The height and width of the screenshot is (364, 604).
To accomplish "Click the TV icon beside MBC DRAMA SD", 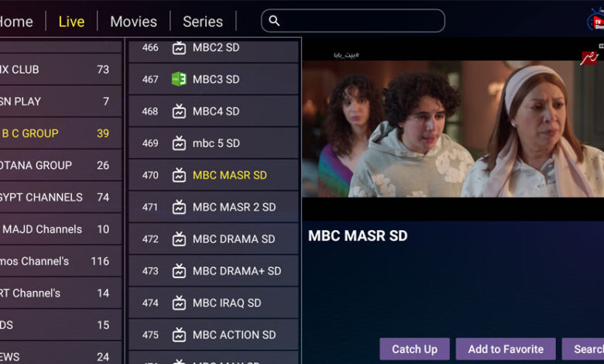I will click(179, 239).
